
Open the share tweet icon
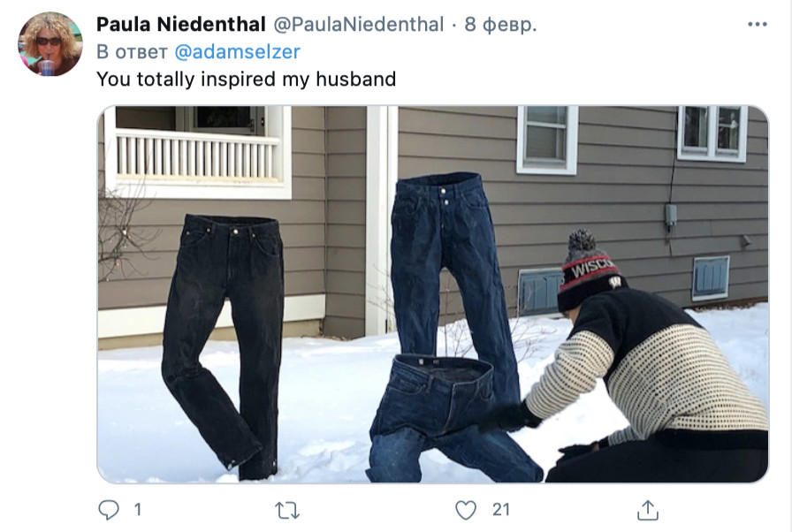pos(648,510)
